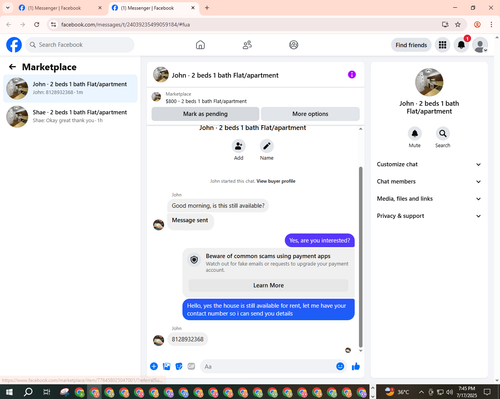Click More options button

[x=310, y=114]
